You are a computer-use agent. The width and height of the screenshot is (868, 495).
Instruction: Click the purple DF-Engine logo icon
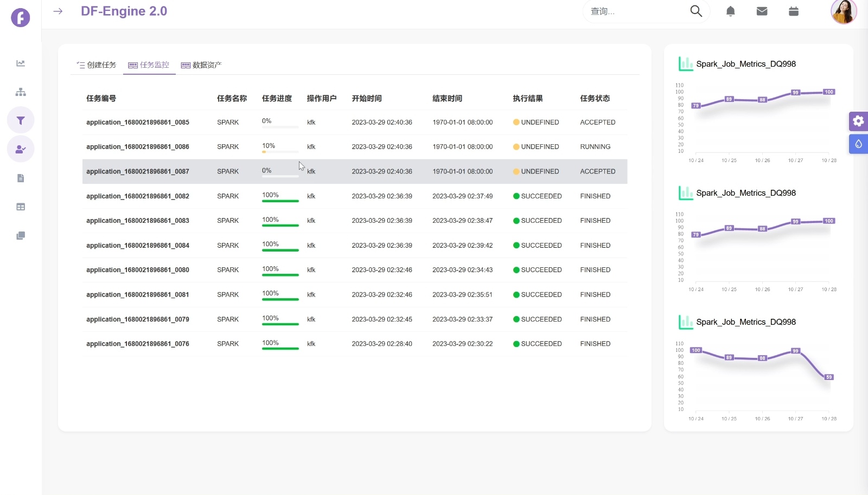click(x=21, y=17)
